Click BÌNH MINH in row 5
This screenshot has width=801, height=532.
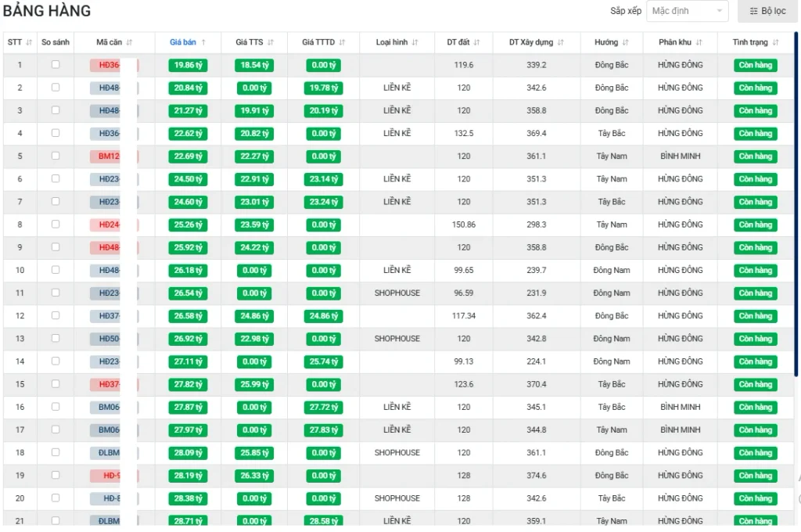pos(681,156)
